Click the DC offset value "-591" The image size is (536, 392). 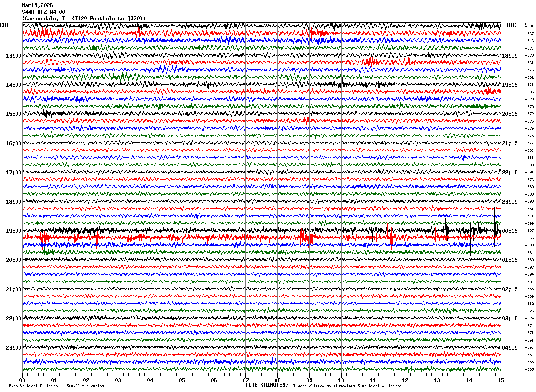coord(529,172)
